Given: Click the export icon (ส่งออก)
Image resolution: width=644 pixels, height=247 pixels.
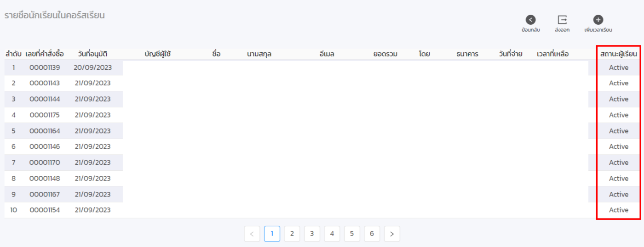Looking at the screenshot, I should pyautogui.click(x=562, y=20).
